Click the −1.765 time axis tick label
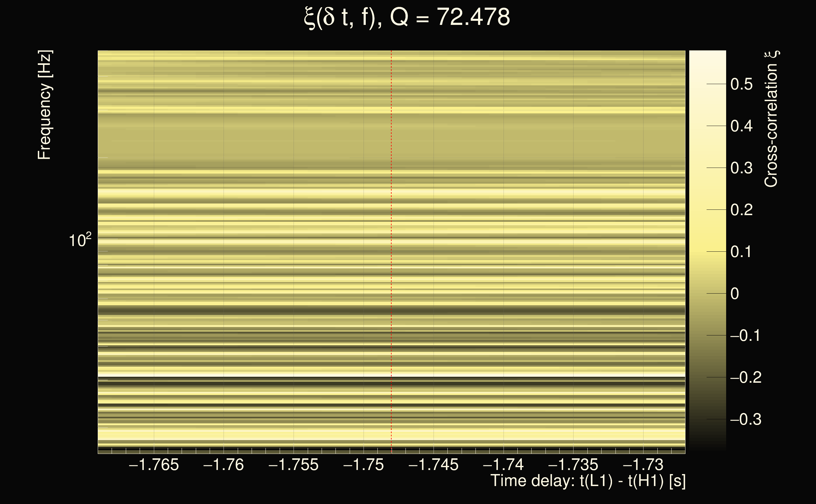 coord(154,465)
